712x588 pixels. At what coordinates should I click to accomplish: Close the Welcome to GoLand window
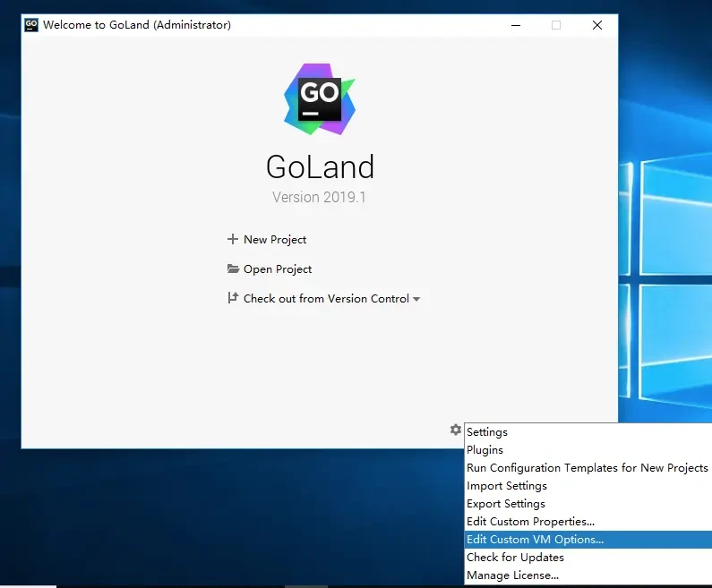pos(597,25)
